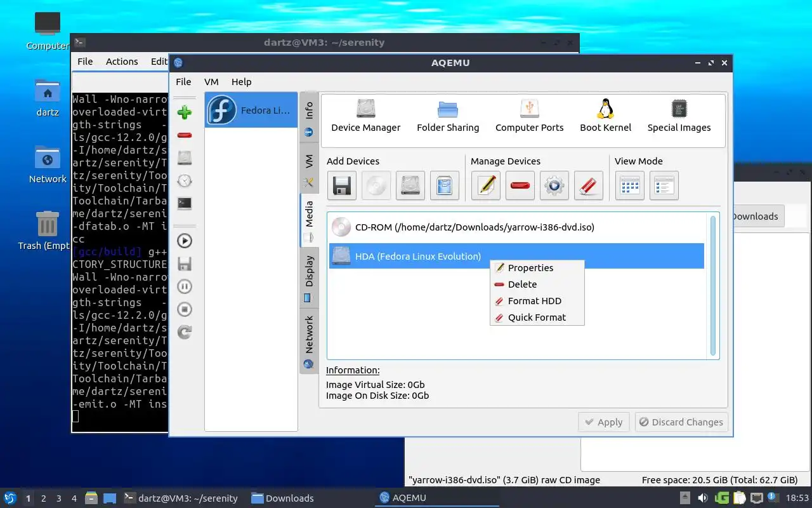This screenshot has width=812, height=508.
Task: Click the hard disk icon in left toolbar
Action: (185, 157)
